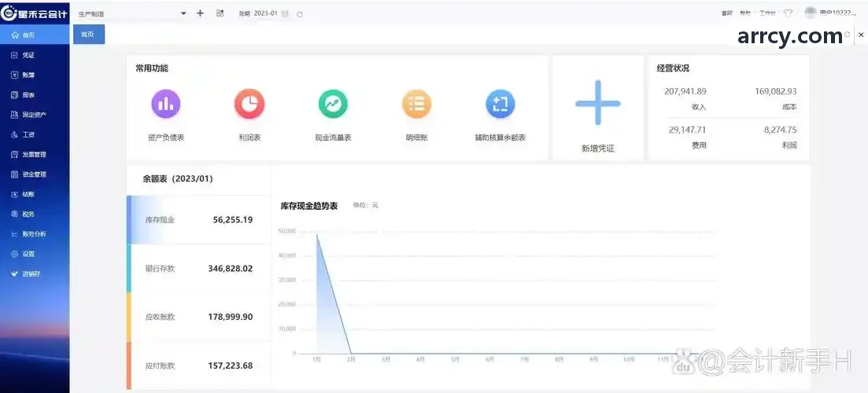Open the 明细账 detailed ledger icon
Image resolution: width=868 pixels, height=393 pixels.
pyautogui.click(x=416, y=104)
